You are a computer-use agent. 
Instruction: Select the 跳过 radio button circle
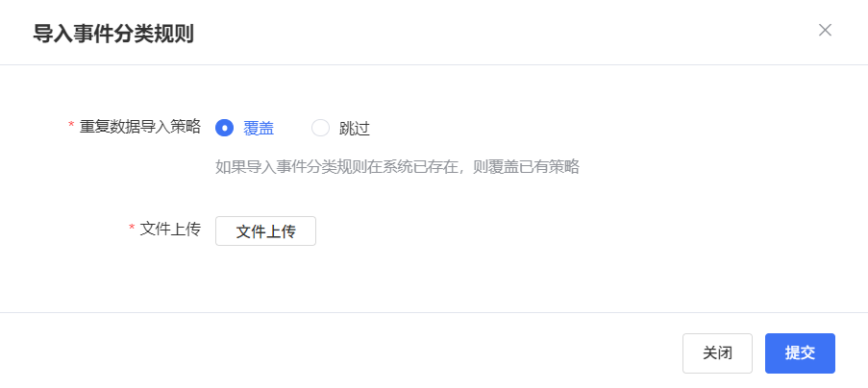click(320, 128)
